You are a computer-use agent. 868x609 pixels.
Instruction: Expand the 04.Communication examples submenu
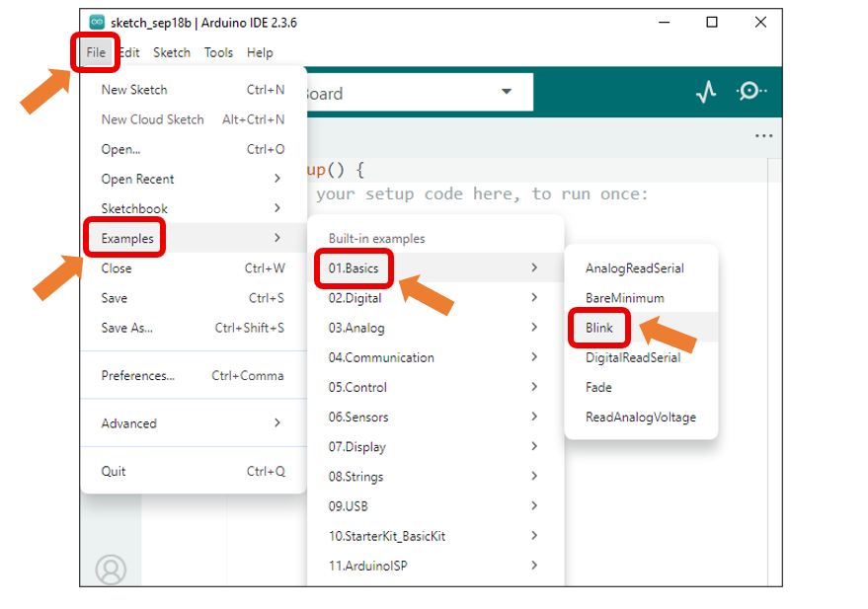point(435,358)
